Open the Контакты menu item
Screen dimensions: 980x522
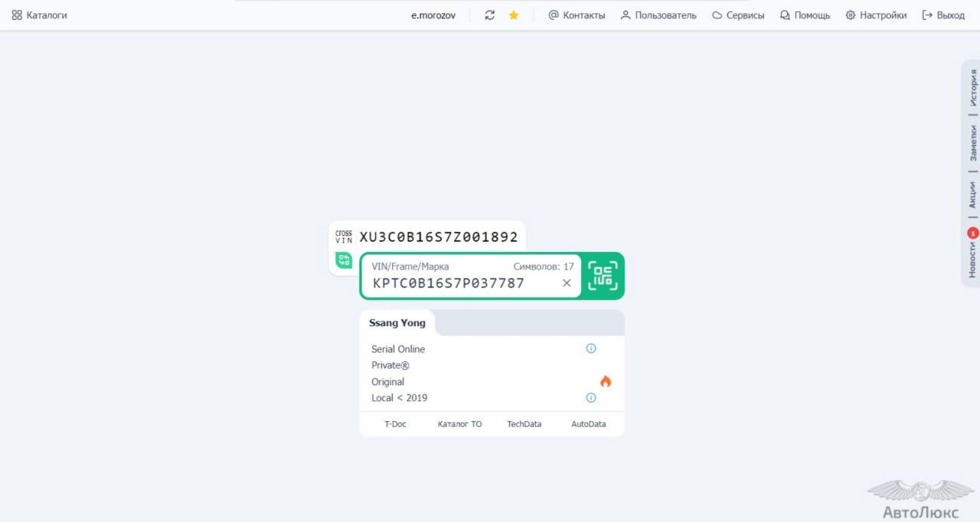[x=577, y=15]
